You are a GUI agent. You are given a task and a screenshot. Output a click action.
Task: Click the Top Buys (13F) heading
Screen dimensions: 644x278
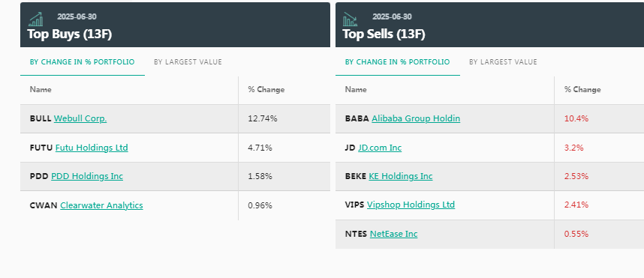(x=69, y=34)
